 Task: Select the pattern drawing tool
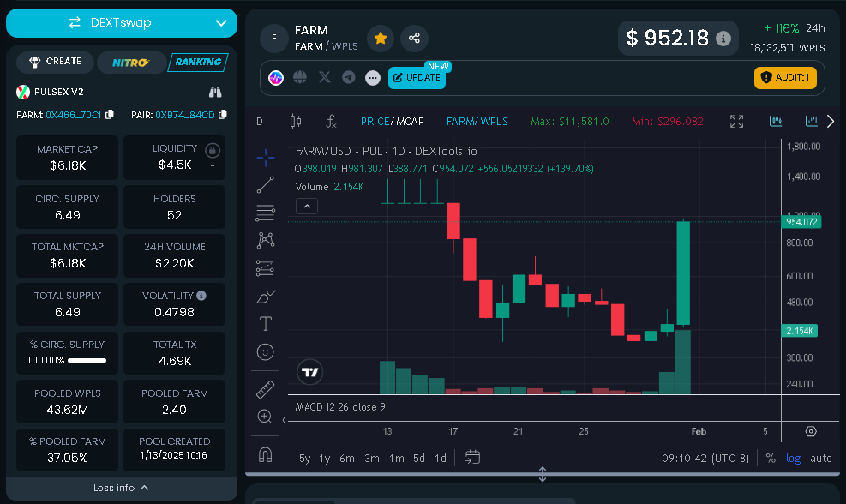tap(265, 240)
